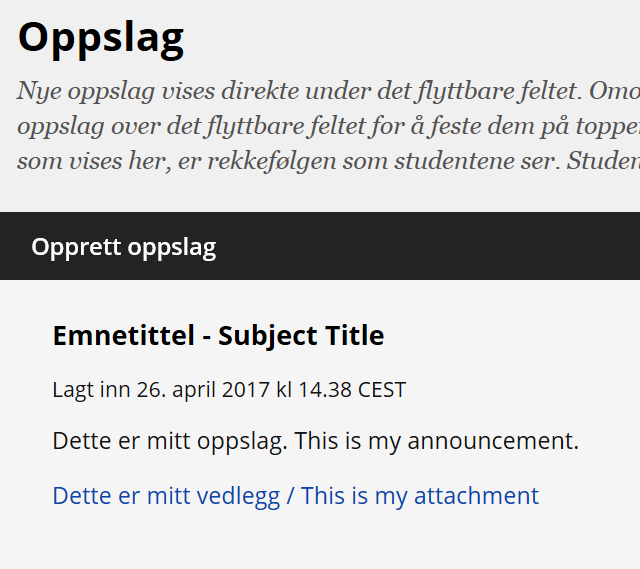The height and width of the screenshot is (569, 640).
Task: Click instruction line beginning "Nye oppslag vises"
Action: coord(328,91)
